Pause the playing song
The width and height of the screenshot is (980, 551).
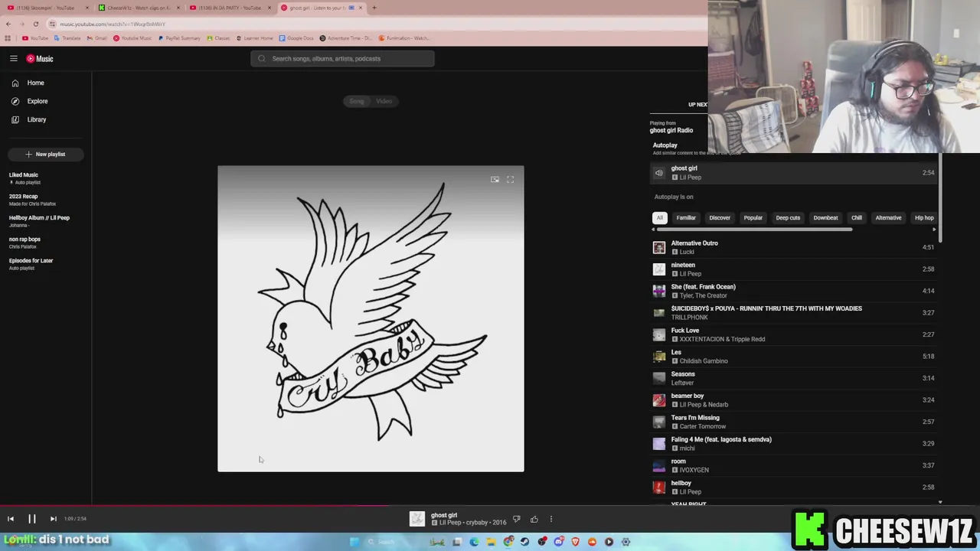pos(32,519)
